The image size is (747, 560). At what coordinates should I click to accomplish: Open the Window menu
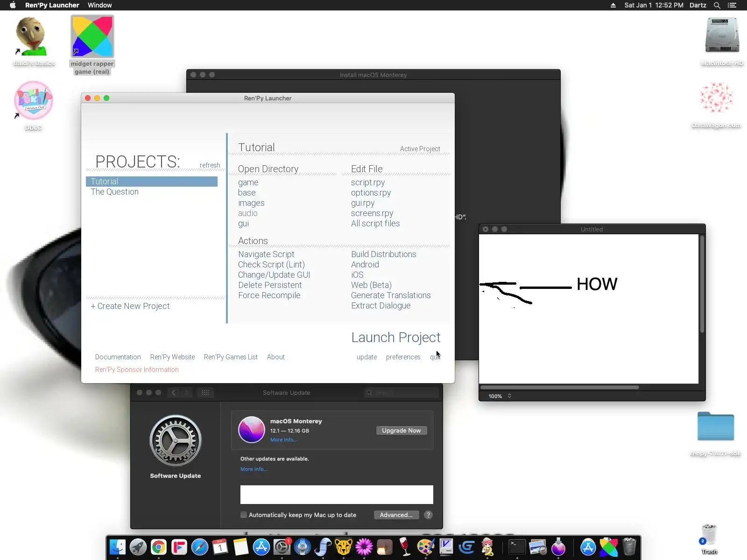tap(100, 5)
